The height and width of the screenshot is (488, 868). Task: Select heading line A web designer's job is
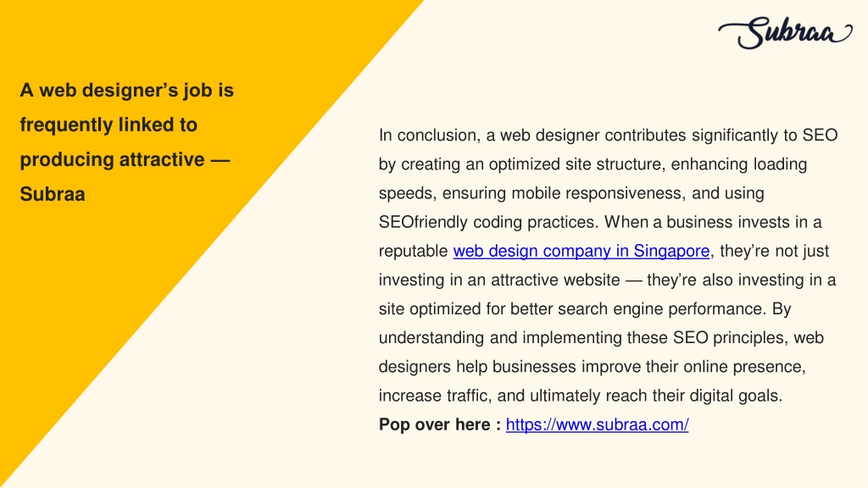[127, 90]
